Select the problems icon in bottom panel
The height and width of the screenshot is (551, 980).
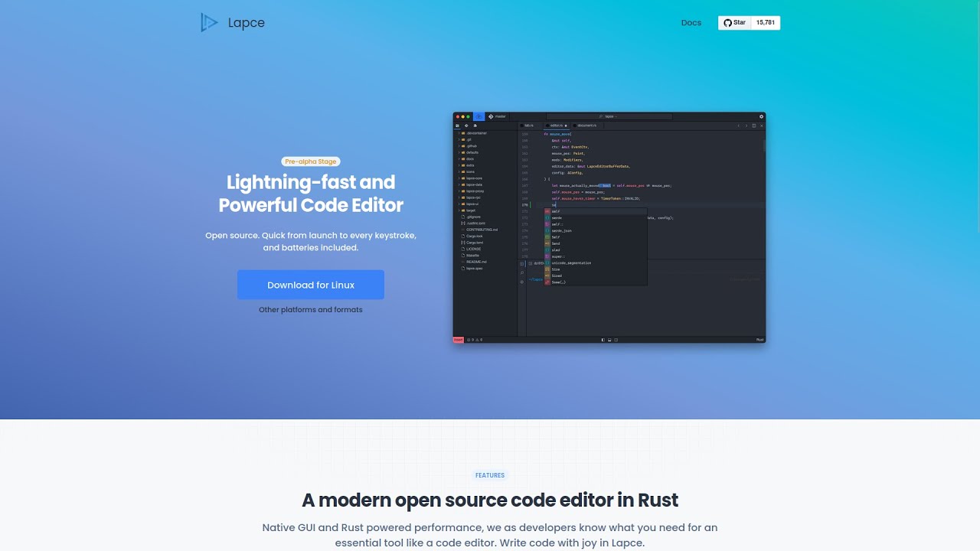pyautogui.click(x=522, y=282)
